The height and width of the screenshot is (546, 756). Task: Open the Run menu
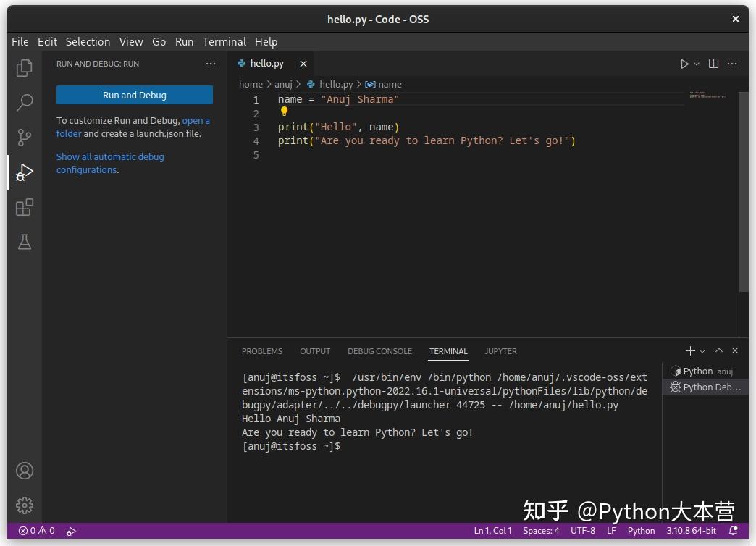coord(184,41)
